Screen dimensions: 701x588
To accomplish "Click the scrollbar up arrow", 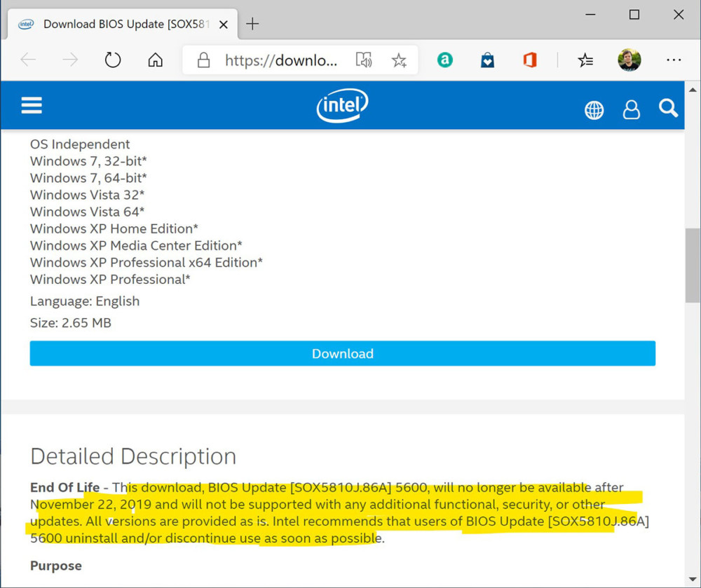I will (x=693, y=90).
